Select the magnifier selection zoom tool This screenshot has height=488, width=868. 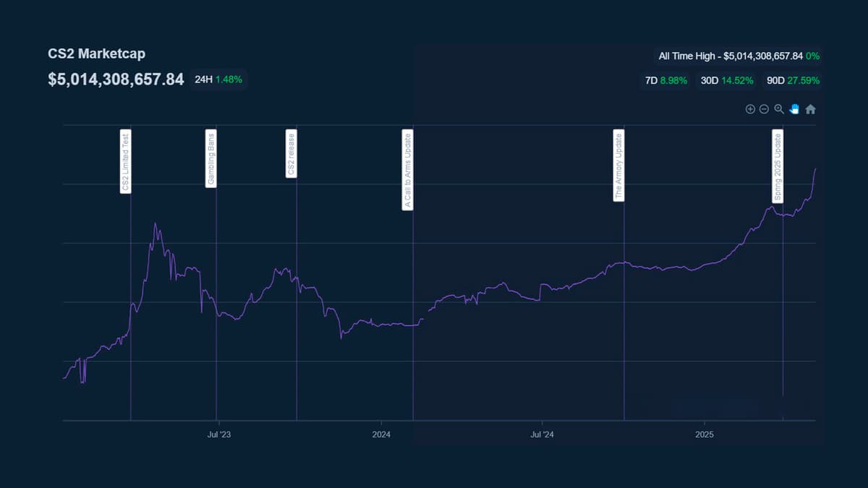tap(779, 109)
